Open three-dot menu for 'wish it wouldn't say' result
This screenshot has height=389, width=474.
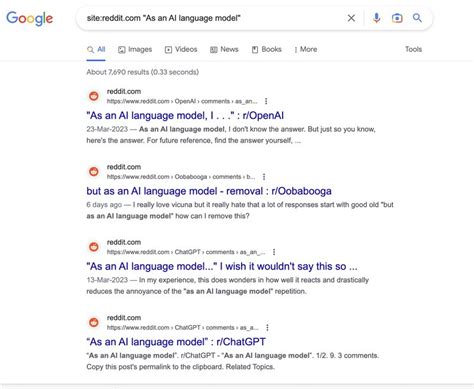(274, 252)
